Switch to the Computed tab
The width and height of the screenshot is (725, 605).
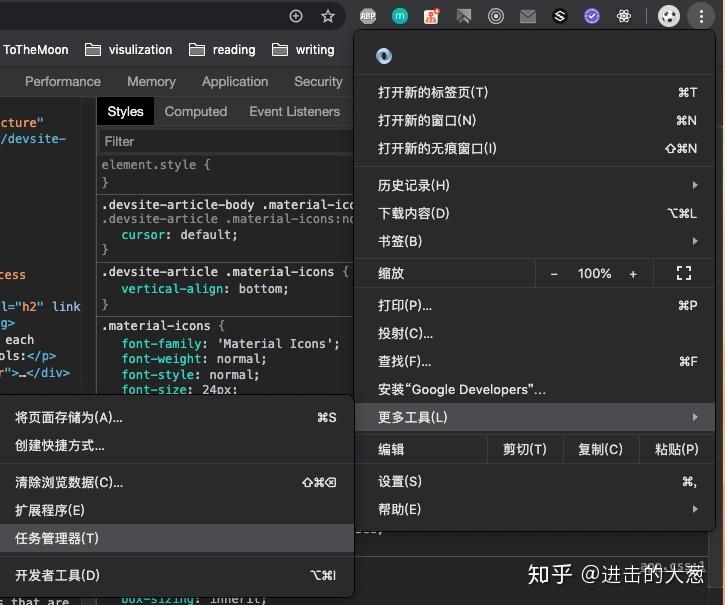(196, 111)
